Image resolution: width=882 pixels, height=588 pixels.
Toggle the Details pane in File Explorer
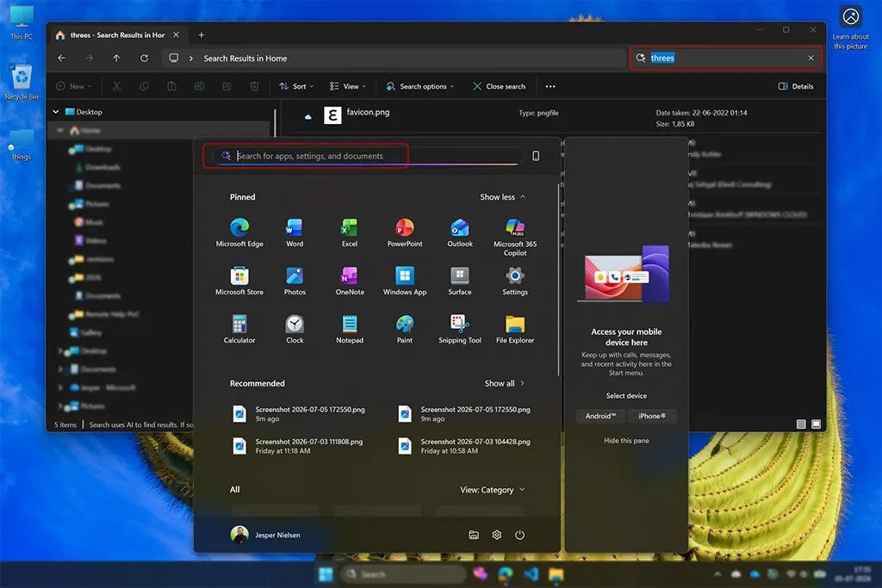pyautogui.click(x=796, y=86)
